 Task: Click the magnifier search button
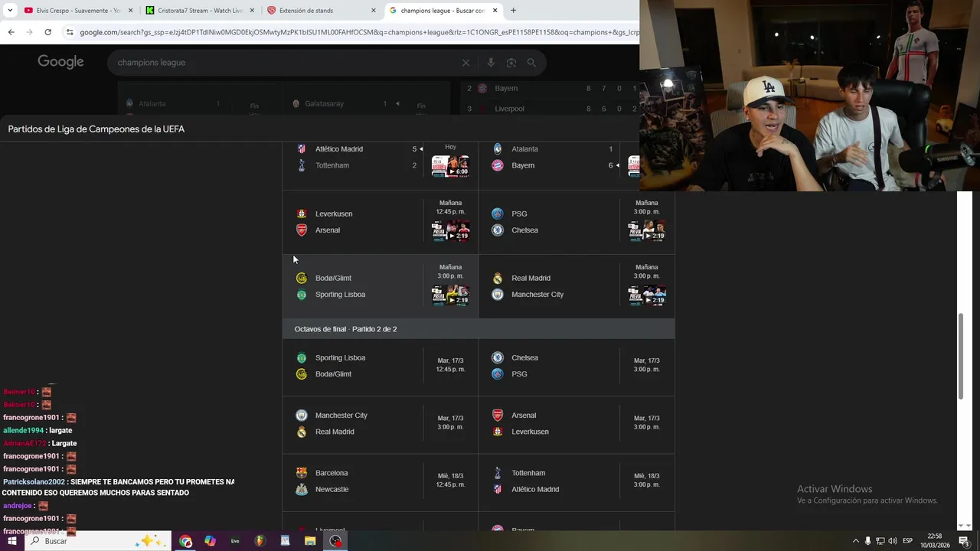pos(531,63)
